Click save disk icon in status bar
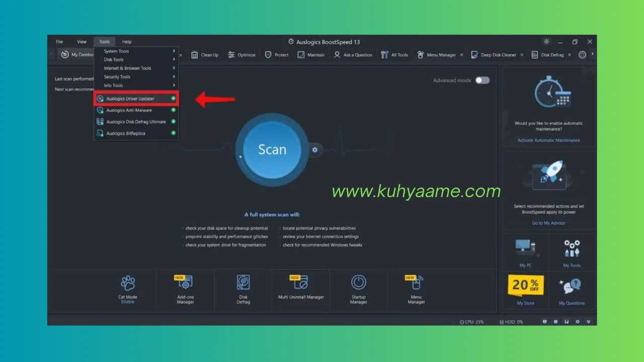 point(567,322)
